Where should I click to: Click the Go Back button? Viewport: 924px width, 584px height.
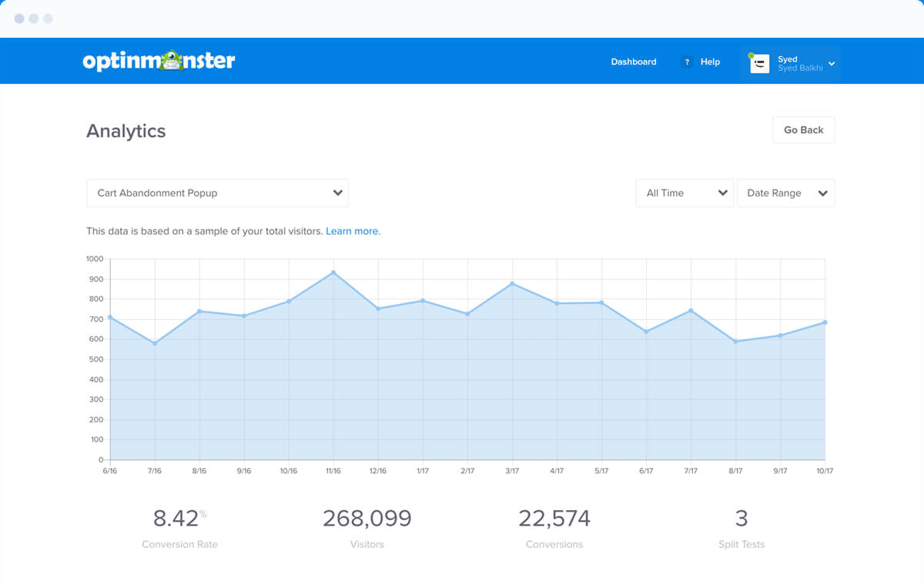(x=804, y=130)
